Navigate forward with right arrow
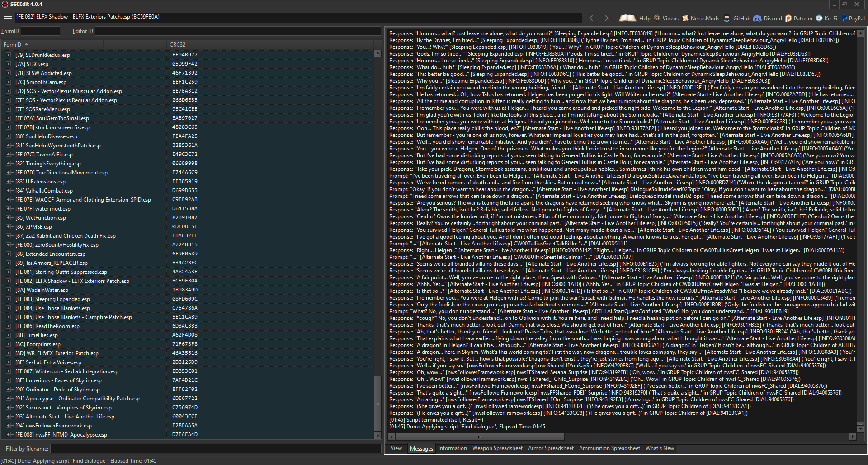Viewport: 868px width, 465px height. pyautogui.click(x=606, y=18)
